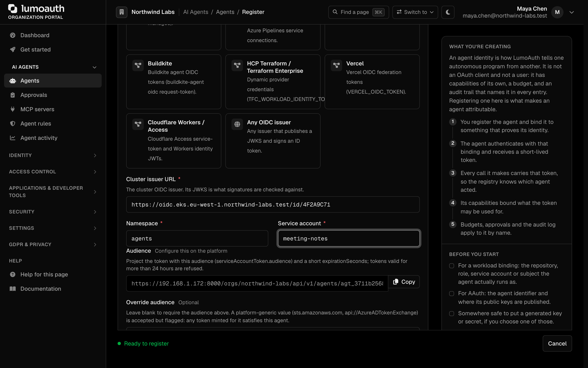Click the Service account input field
The height and width of the screenshot is (368, 588).
(349, 239)
